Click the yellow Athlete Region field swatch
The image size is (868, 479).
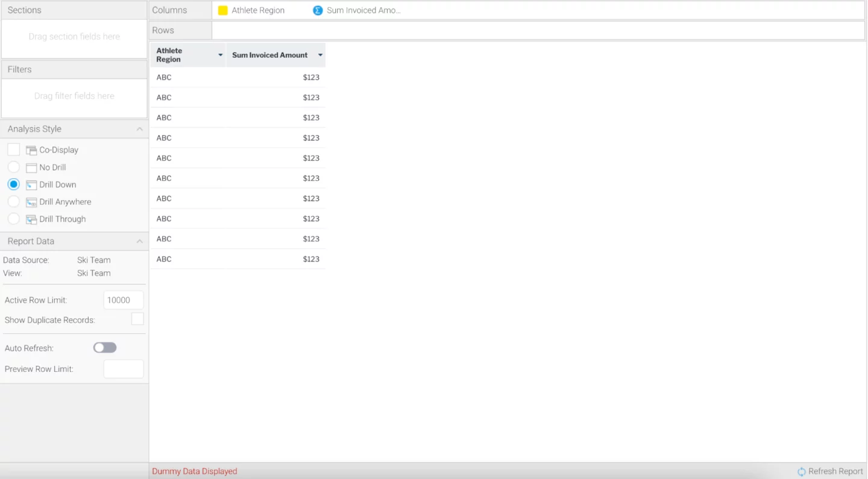tap(223, 10)
